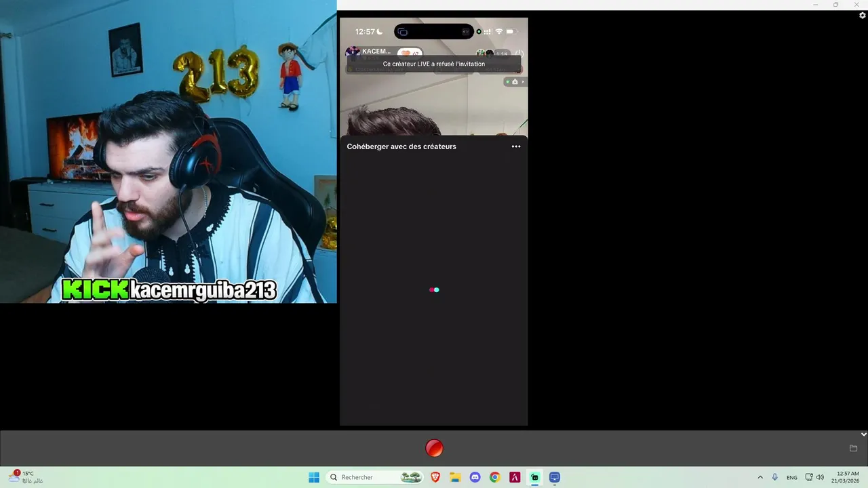Viewport: 868px width, 488px height.
Task: Tap the screen mirroring icon in the dynamic island
Action: (x=403, y=32)
